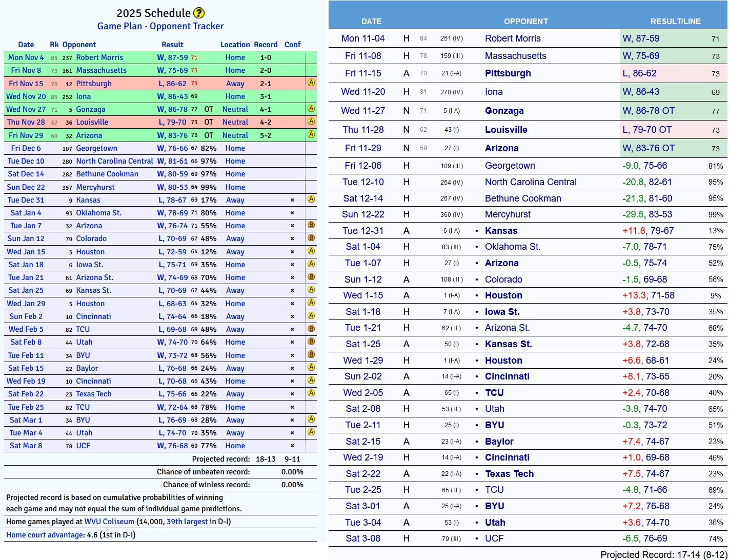Click the +13.3, 71-58 Houston line
Screen dimensions: 729x560
[x=649, y=295]
